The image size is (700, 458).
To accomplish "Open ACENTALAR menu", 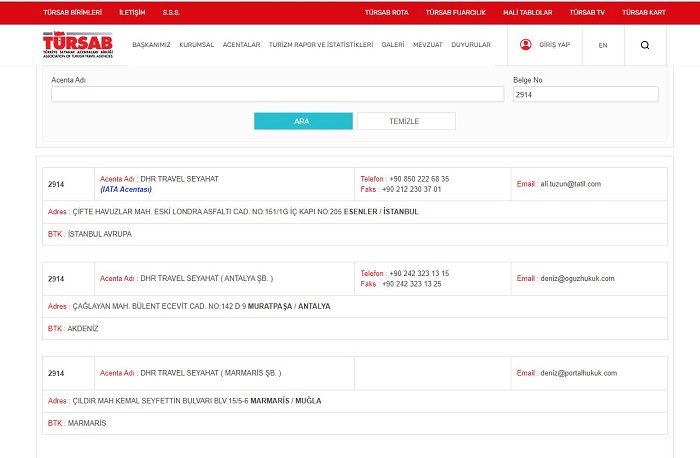I will click(241, 45).
